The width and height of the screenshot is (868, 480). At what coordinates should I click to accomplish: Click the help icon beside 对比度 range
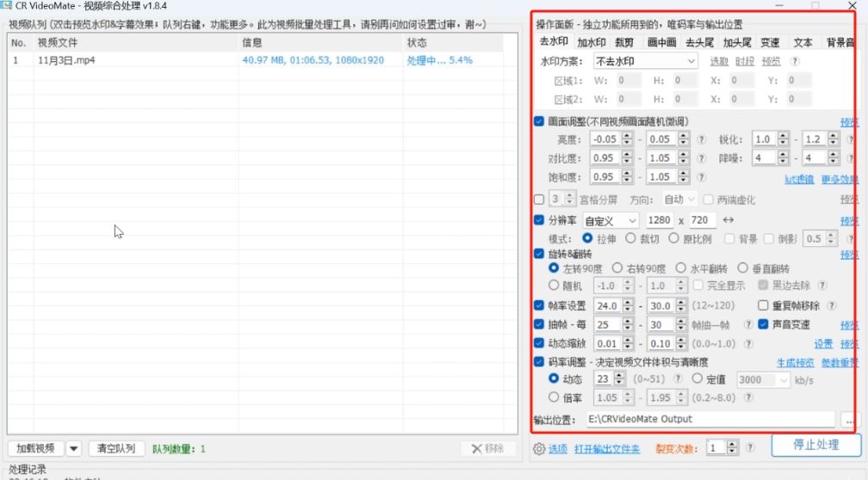(x=701, y=158)
